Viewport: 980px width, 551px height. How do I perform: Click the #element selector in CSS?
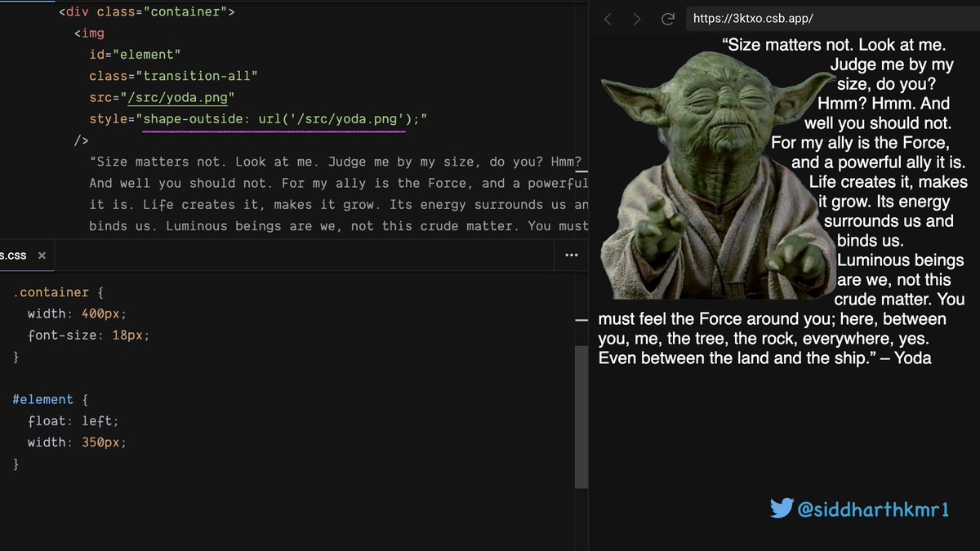[42, 400]
